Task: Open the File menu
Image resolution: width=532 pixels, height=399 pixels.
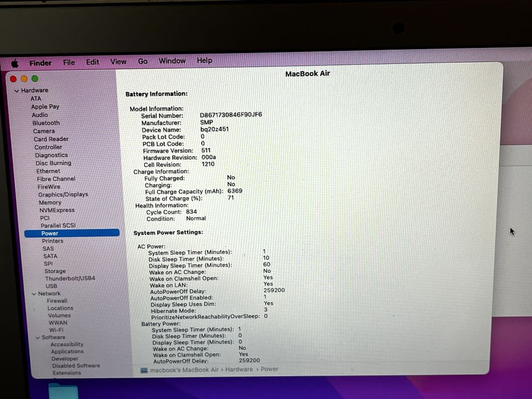Action: click(69, 63)
